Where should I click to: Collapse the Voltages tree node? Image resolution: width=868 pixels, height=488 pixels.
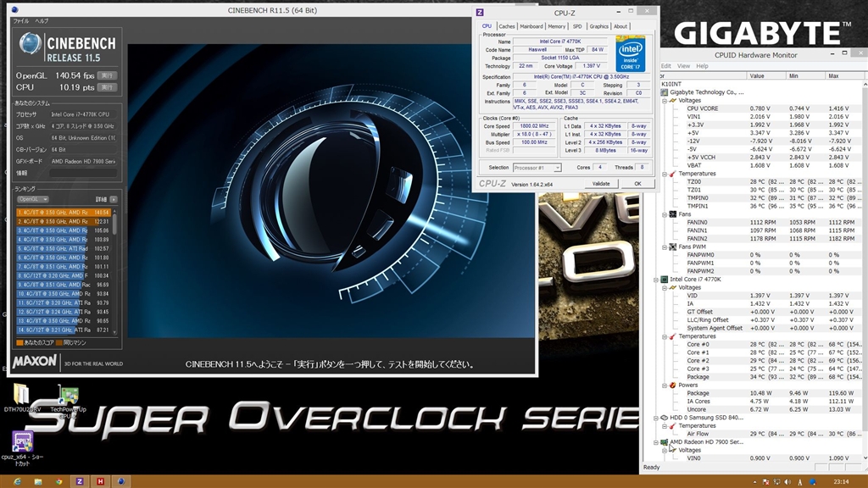(x=665, y=100)
